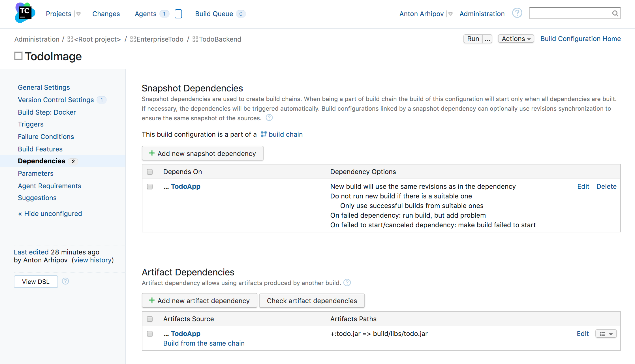
Task: Toggle the select-all checkbox in Depends On header
Action: pyautogui.click(x=150, y=172)
